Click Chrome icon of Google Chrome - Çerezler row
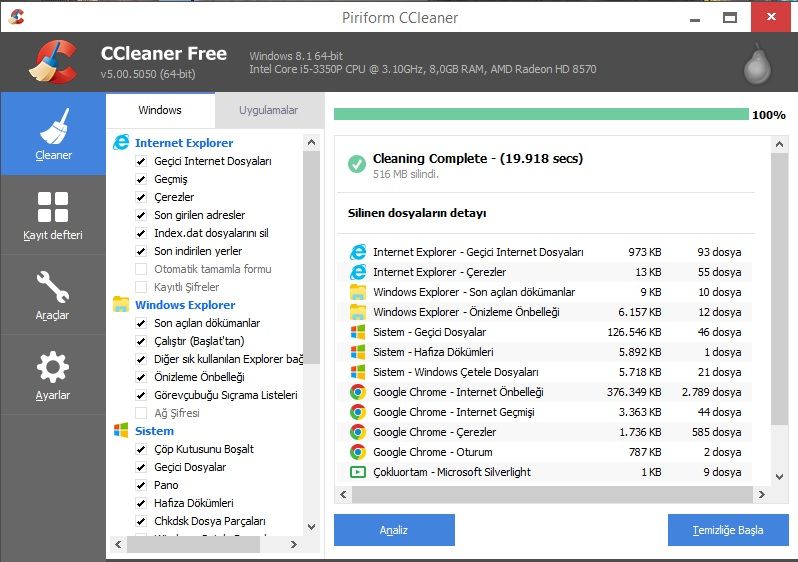This screenshot has height=562, width=798. tap(358, 432)
